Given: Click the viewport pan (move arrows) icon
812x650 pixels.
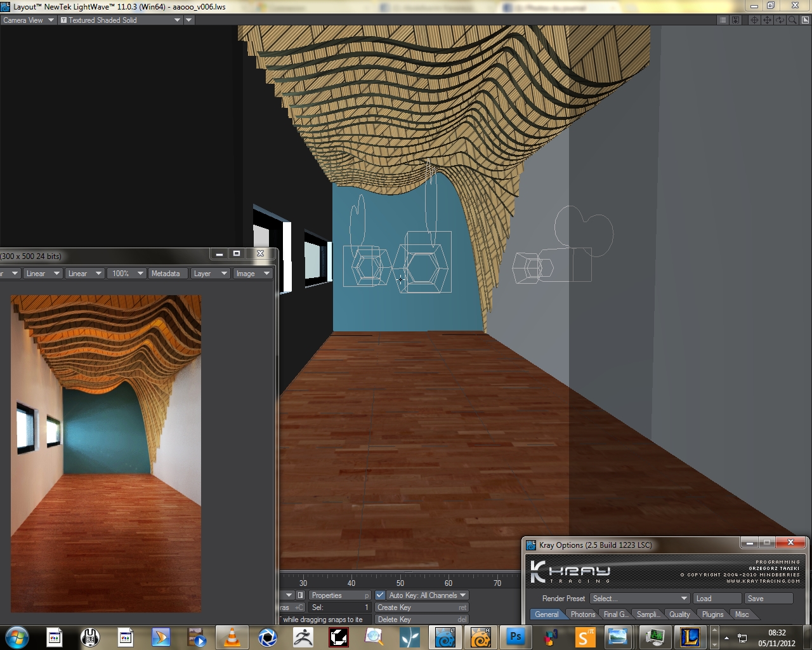Looking at the screenshot, I should (x=767, y=20).
